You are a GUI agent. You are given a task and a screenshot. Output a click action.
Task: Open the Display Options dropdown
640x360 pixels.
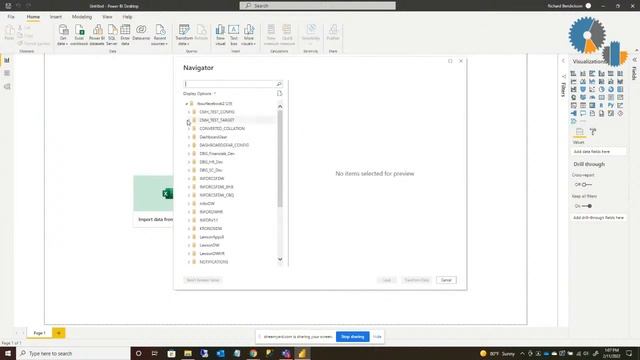(x=200, y=94)
